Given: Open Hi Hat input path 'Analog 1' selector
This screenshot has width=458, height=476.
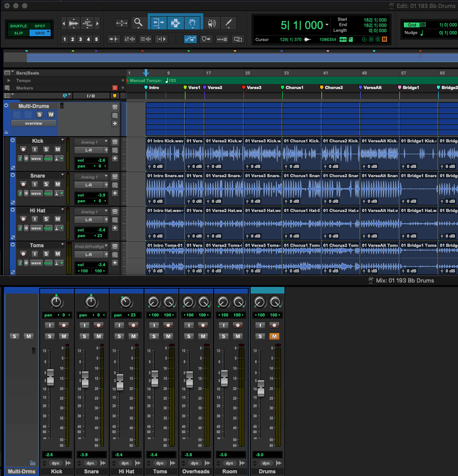Looking at the screenshot, I should [x=91, y=212].
